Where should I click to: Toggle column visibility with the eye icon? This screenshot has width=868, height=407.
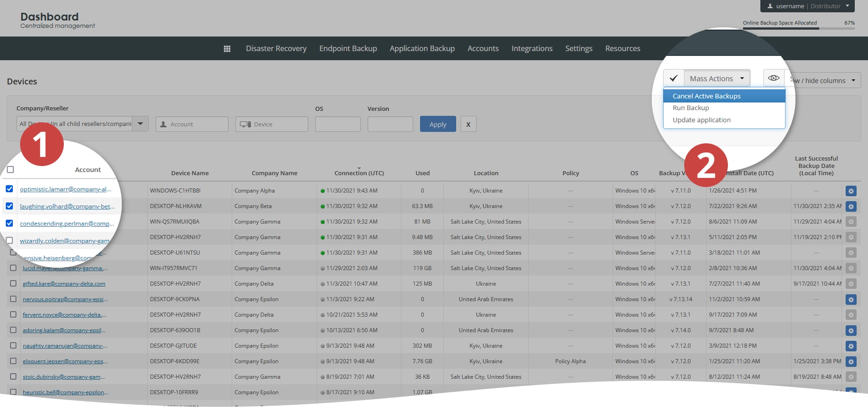[x=774, y=78]
